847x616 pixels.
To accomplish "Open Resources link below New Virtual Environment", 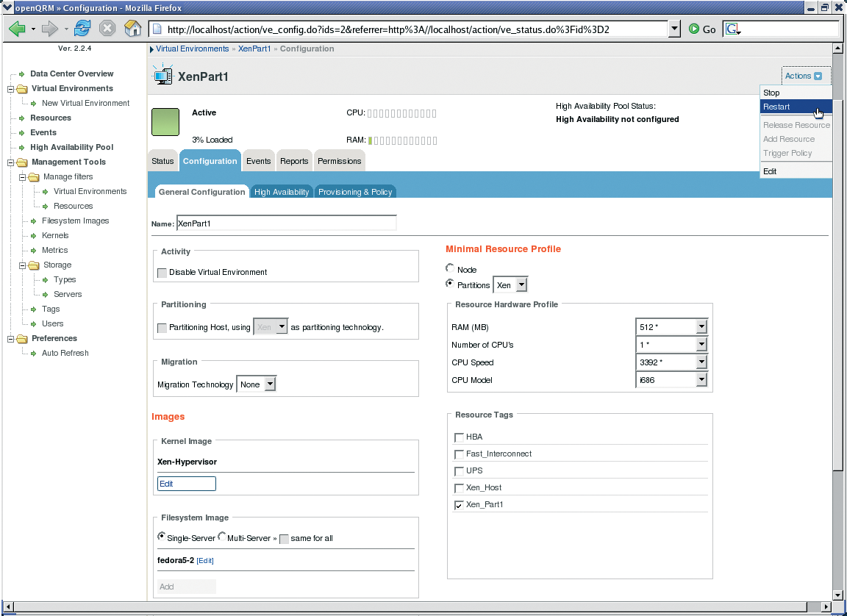I will [x=51, y=118].
